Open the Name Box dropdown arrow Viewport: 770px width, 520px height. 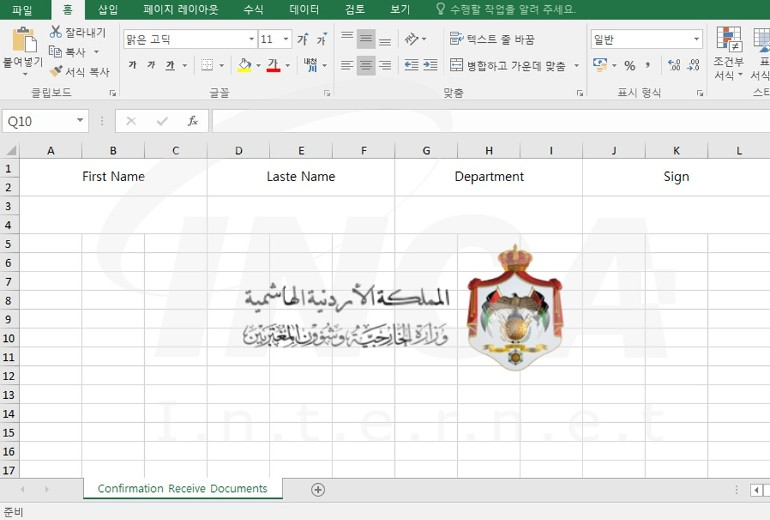pos(80,120)
